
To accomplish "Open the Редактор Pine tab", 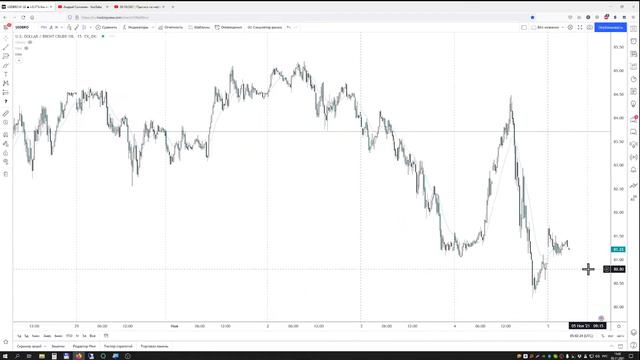I will coord(84,346).
